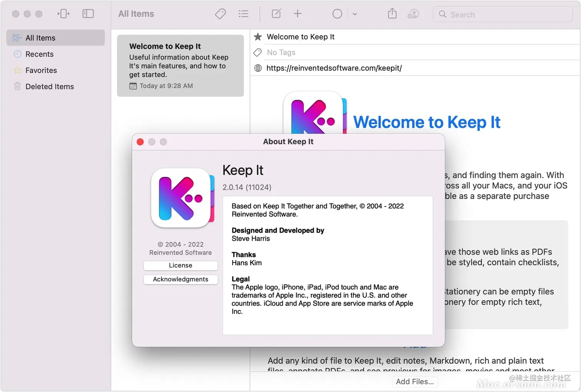The width and height of the screenshot is (581, 392).
Task: Click the Favorites star icon
Action: point(17,70)
